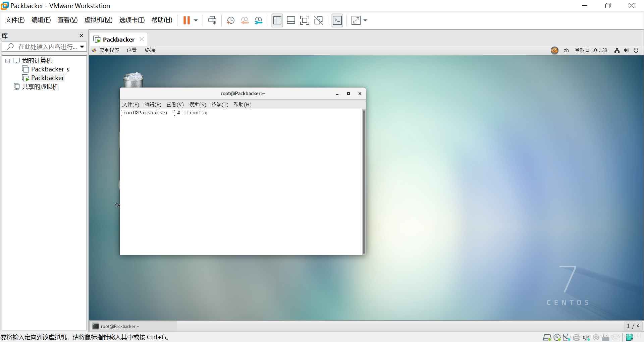Open the VMware 查看(V) menu
Image resolution: width=644 pixels, height=342 pixels.
point(68,20)
